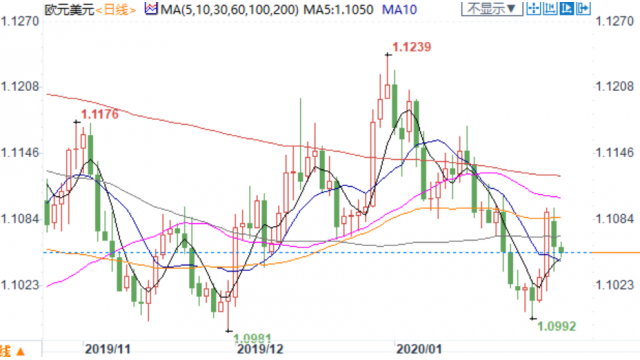Change the 日线 period selector

tap(116, 9)
